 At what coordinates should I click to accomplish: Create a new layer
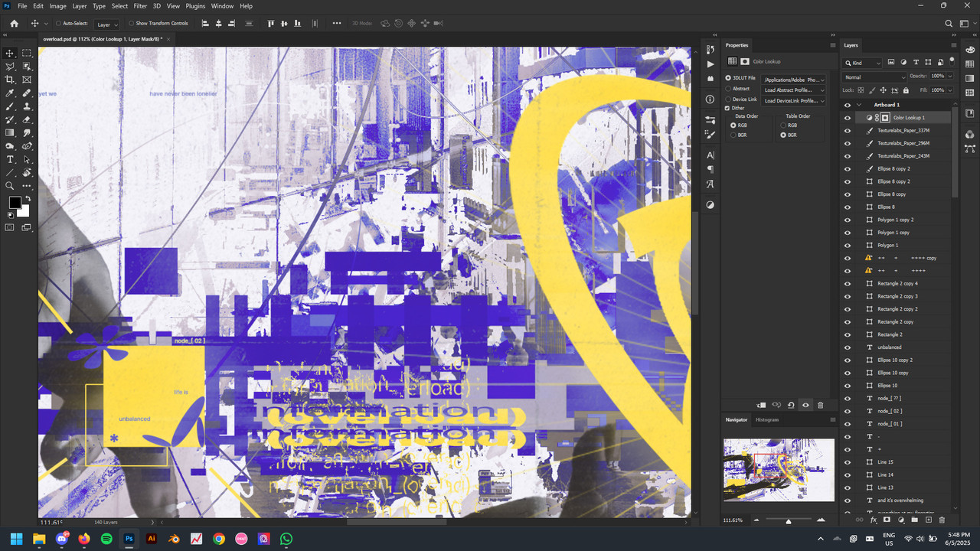pos(928,520)
